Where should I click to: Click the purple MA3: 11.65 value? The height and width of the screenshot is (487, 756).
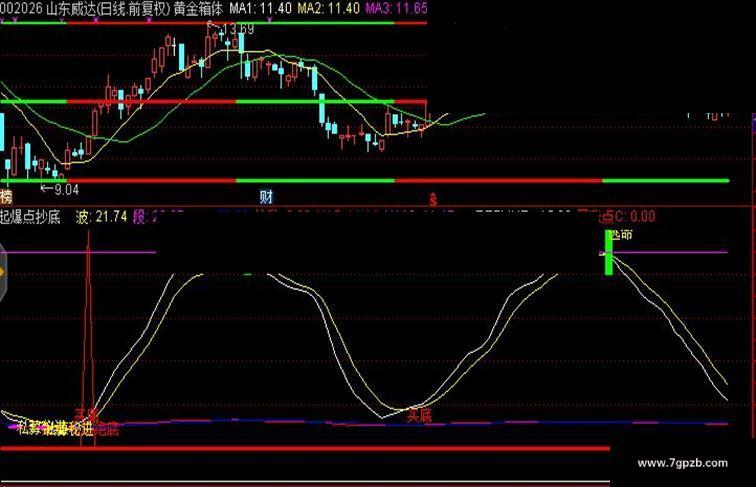point(396,8)
